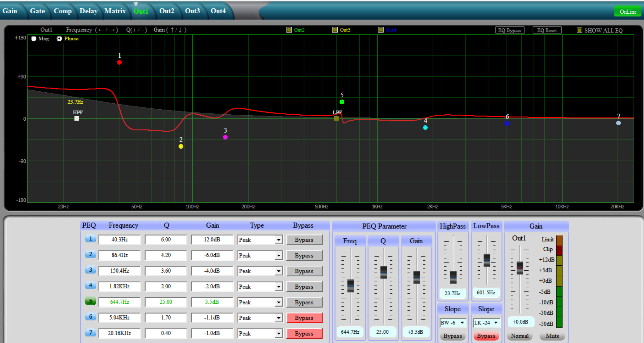Select the Phase display radio button
644x343 pixels.
coord(59,39)
